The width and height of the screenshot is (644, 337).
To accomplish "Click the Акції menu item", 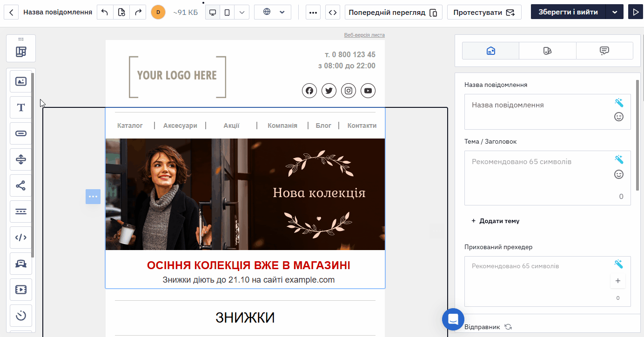I will click(231, 126).
